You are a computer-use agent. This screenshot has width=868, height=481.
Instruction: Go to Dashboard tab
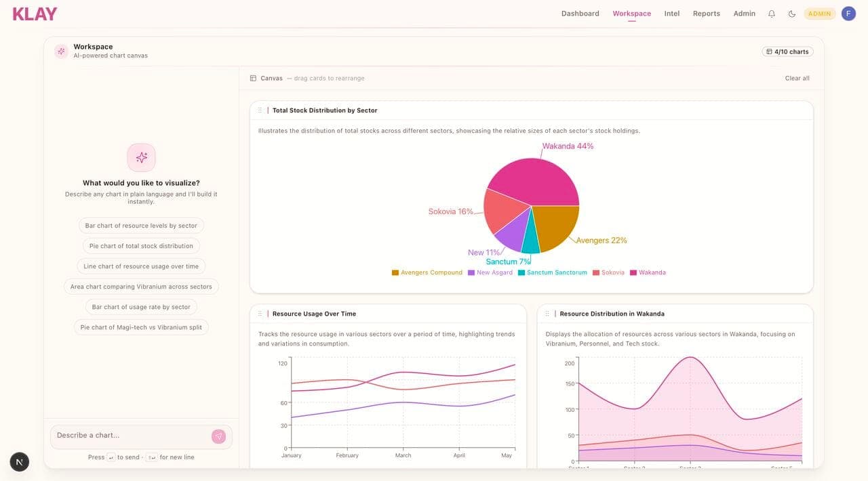click(580, 14)
